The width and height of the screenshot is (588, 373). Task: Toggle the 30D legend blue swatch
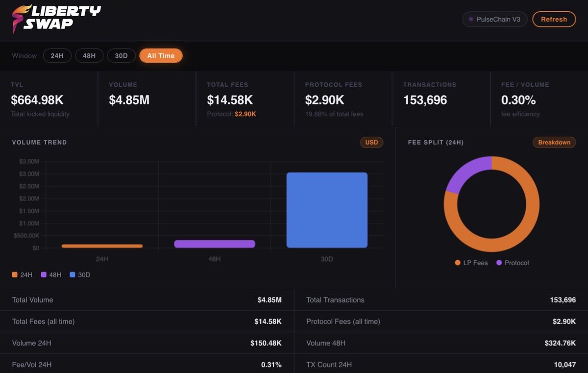coord(73,275)
